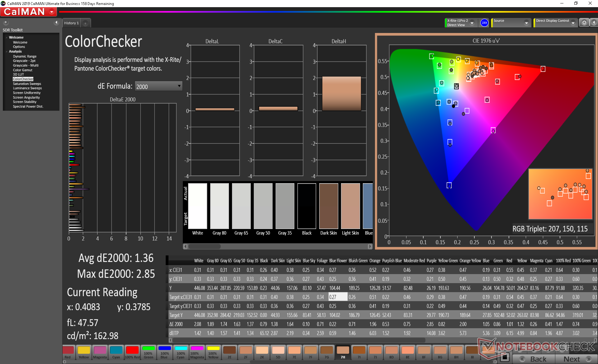
Task: Click the blue 233 meter indicator
Action: 484,23
